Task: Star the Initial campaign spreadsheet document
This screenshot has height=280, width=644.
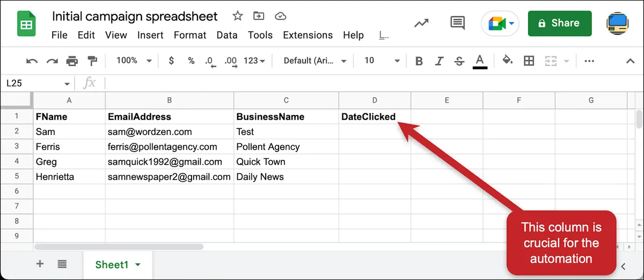Action: tap(237, 16)
